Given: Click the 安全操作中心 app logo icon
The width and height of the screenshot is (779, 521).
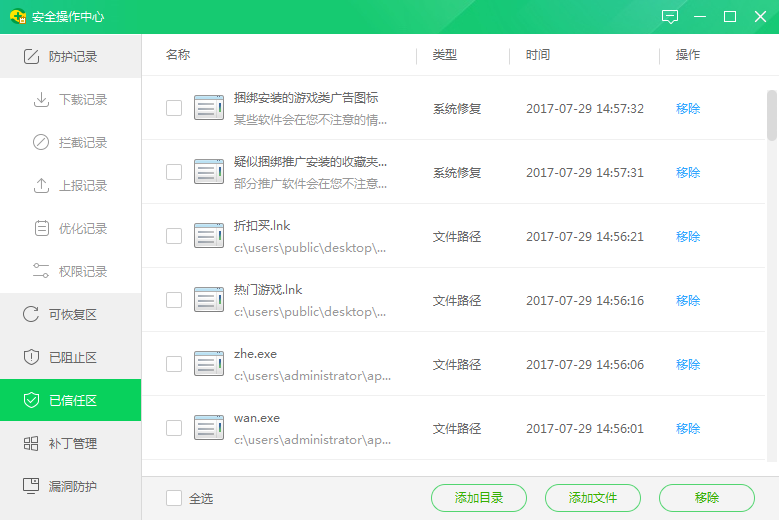Looking at the screenshot, I should point(18,16).
